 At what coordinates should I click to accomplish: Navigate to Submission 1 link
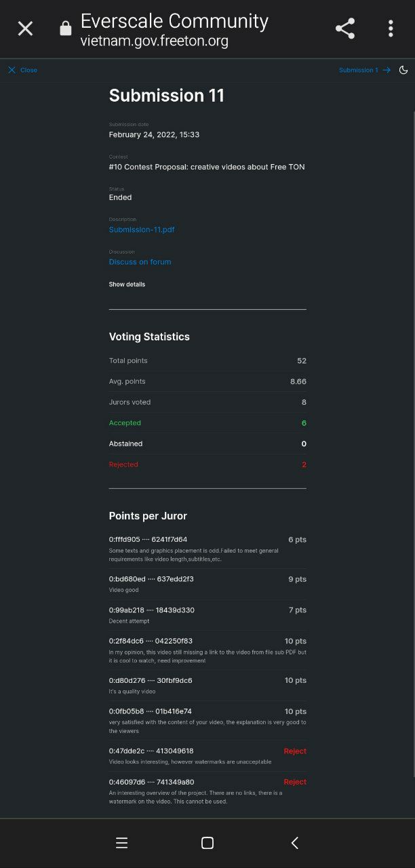tap(358, 70)
